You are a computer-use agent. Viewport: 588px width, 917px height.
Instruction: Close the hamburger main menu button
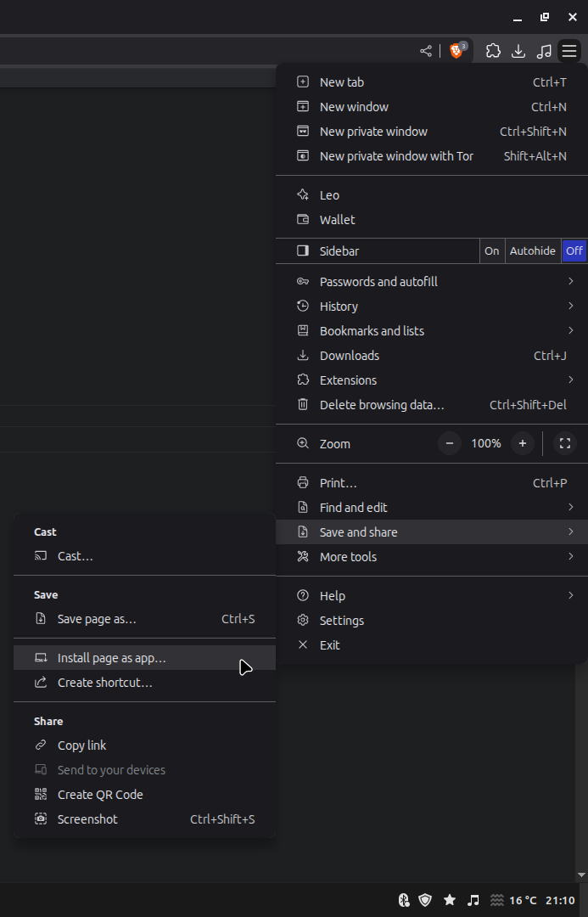(569, 51)
